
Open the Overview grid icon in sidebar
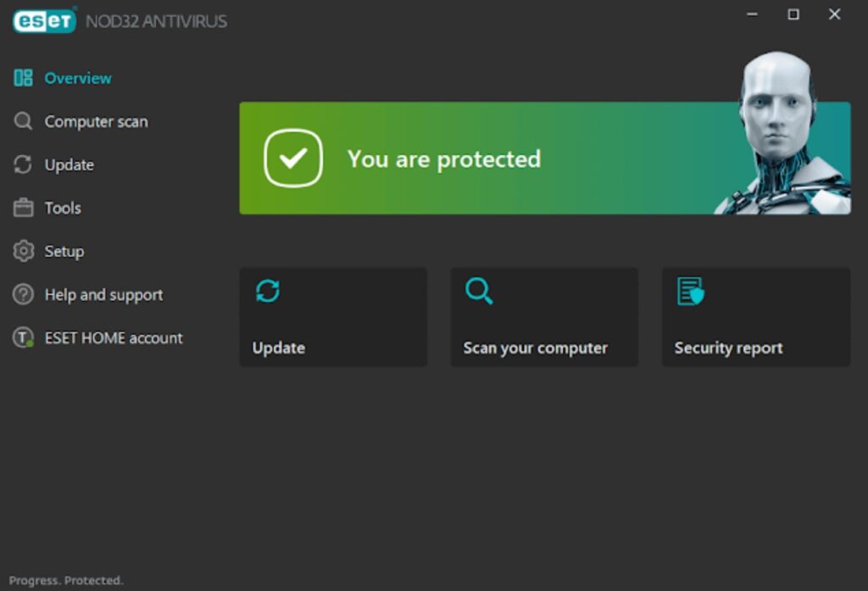pos(22,77)
